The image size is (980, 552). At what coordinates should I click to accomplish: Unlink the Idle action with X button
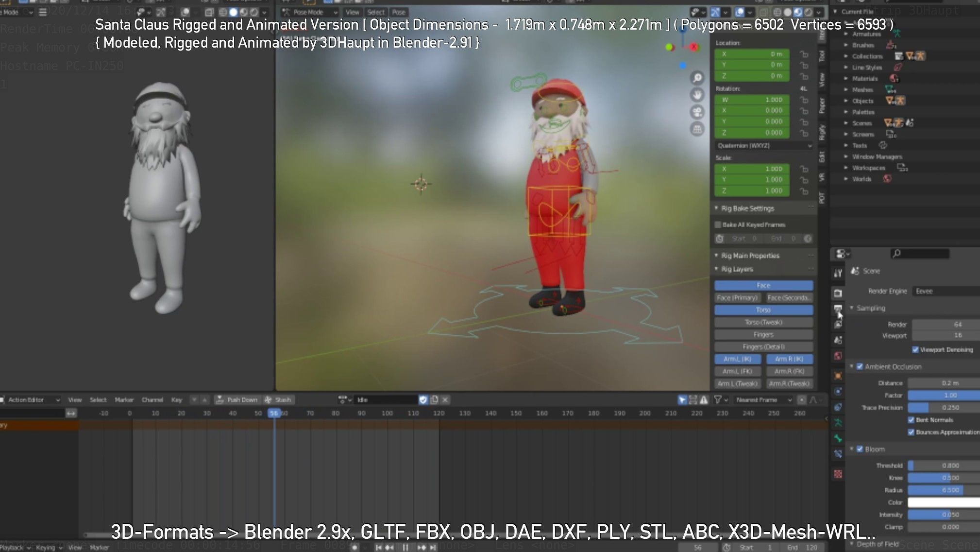[445, 400]
